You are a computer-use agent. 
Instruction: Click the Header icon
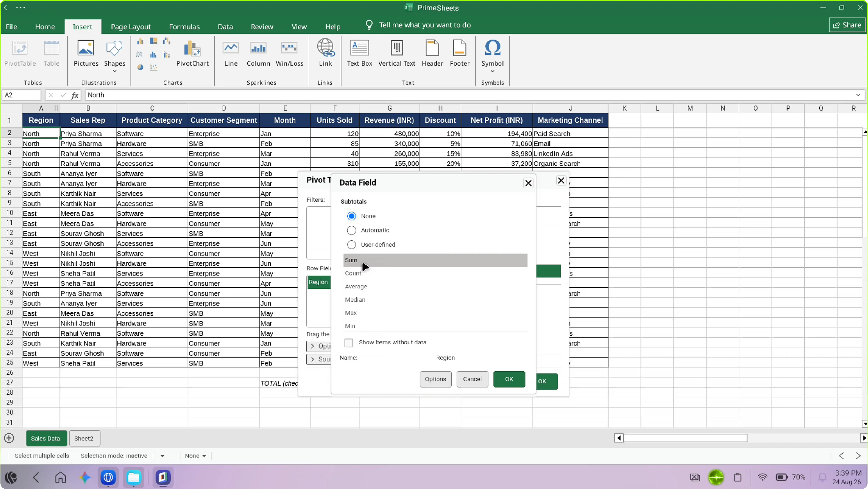(432, 48)
